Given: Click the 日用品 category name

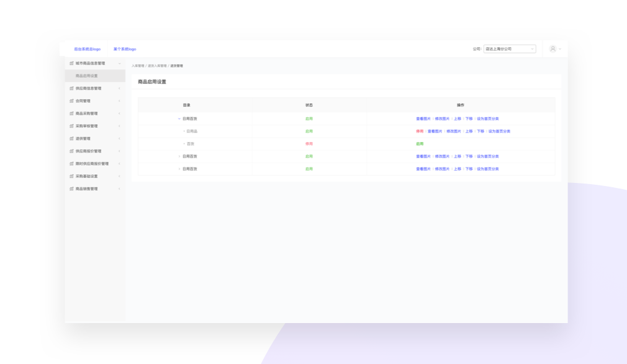Looking at the screenshot, I should click(x=192, y=131).
